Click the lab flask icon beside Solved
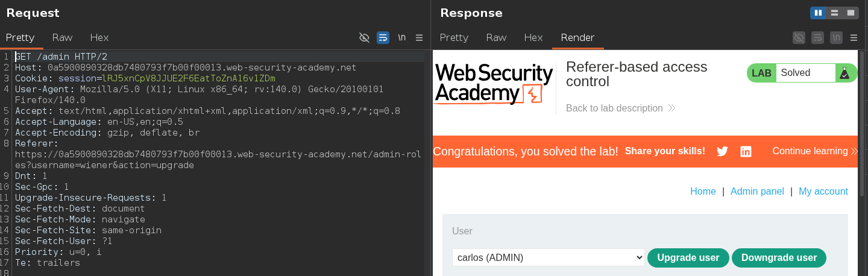868x276 pixels. pos(844,73)
